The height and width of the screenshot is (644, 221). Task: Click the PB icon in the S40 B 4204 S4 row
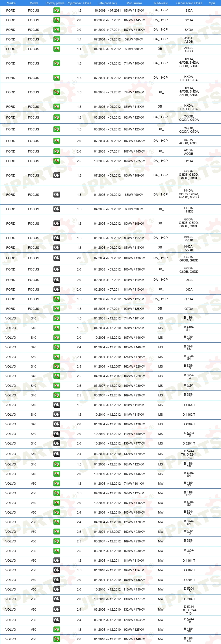(57, 474)
